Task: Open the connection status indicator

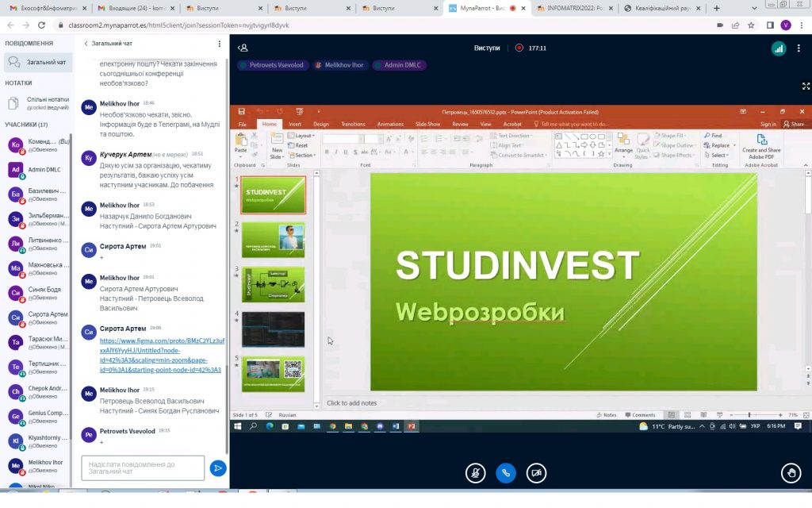Action: click(x=778, y=48)
